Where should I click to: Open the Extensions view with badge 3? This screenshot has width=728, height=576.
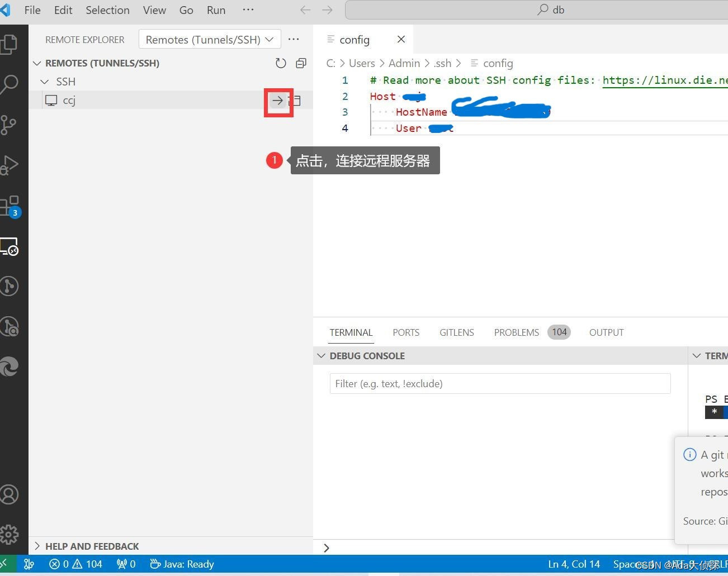click(10, 206)
